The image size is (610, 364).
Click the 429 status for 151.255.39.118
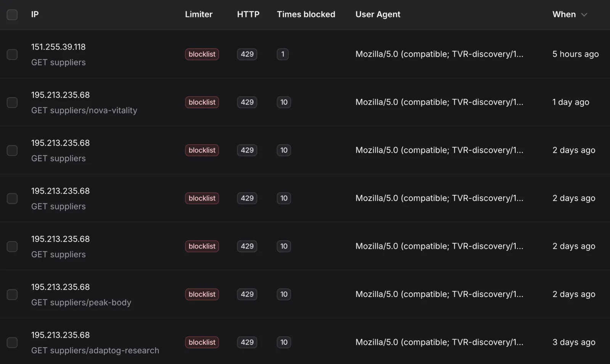(247, 54)
